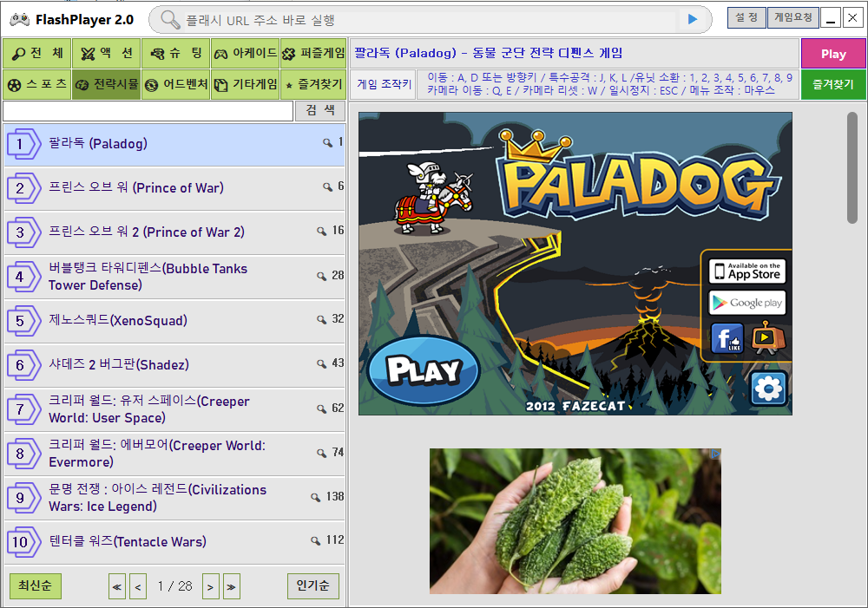Select 텐터클 워즈 (Tentacle Wars) entry
Image resolution: width=868 pixels, height=608 pixels.
point(174,542)
